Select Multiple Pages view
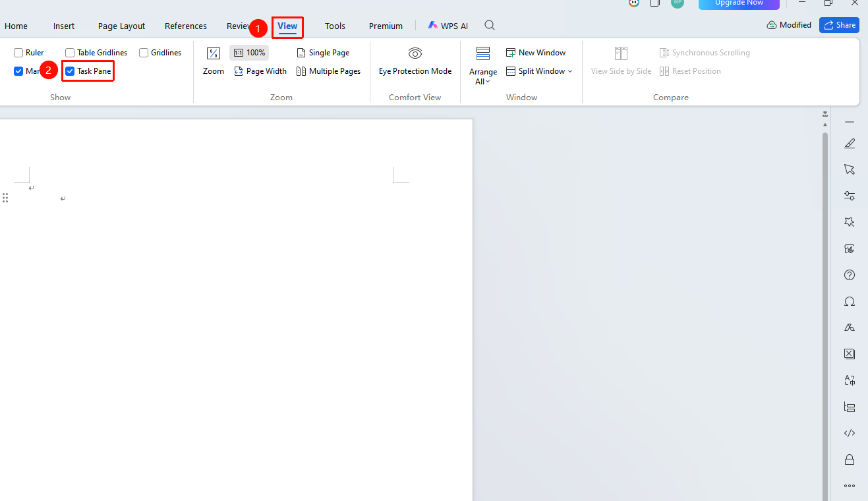The image size is (868, 501). [x=328, y=71]
